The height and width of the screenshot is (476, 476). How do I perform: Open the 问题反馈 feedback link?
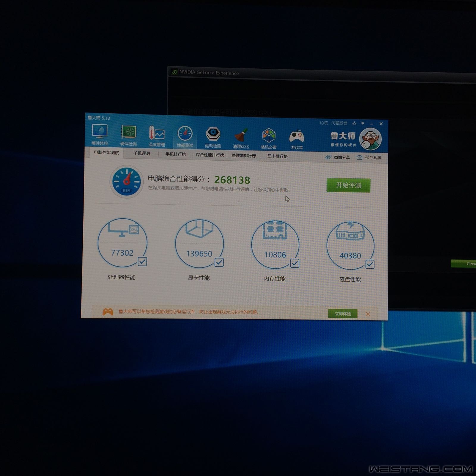(x=339, y=123)
